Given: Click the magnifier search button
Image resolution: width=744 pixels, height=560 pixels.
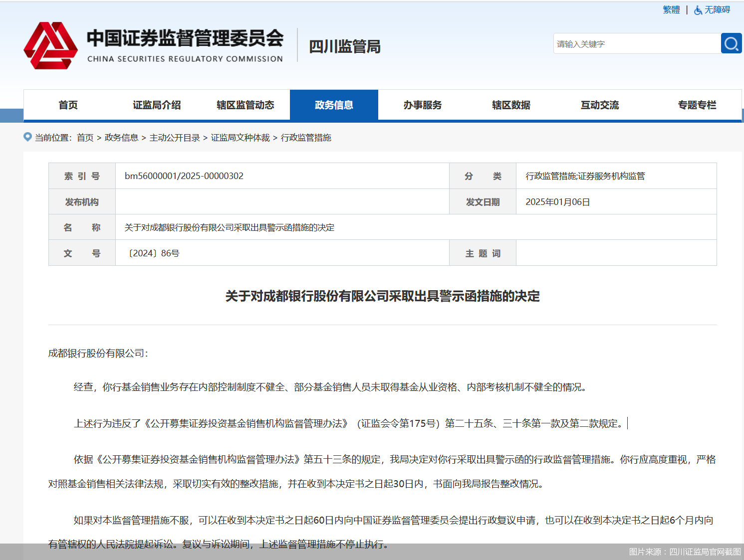Looking at the screenshot, I should click(x=731, y=44).
